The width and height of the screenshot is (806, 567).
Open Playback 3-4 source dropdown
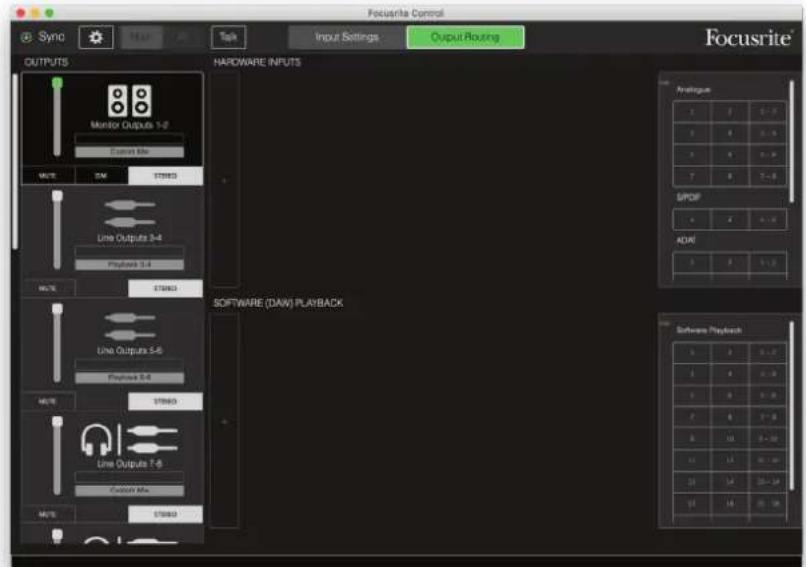[130, 264]
